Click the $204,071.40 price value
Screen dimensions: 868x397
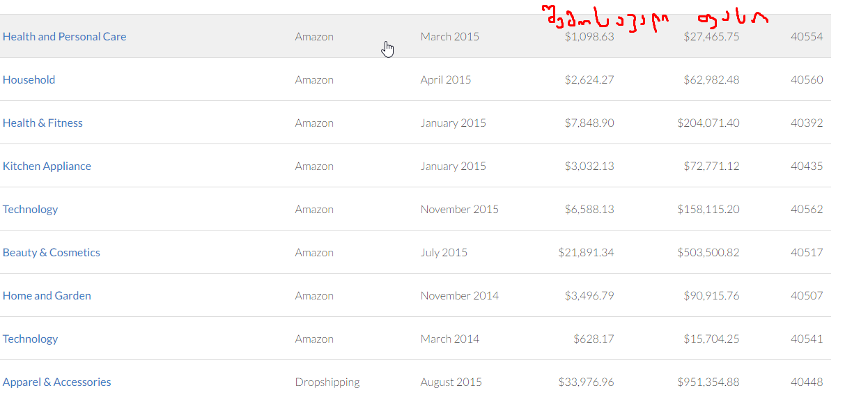708,123
